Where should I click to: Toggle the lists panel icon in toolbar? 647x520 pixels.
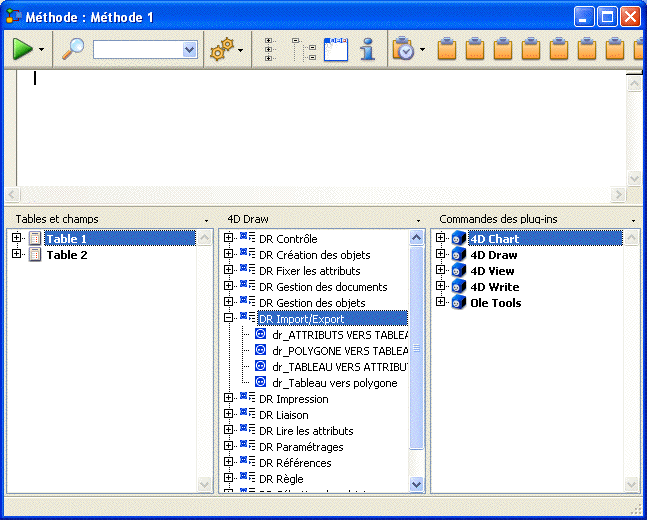[x=336, y=49]
